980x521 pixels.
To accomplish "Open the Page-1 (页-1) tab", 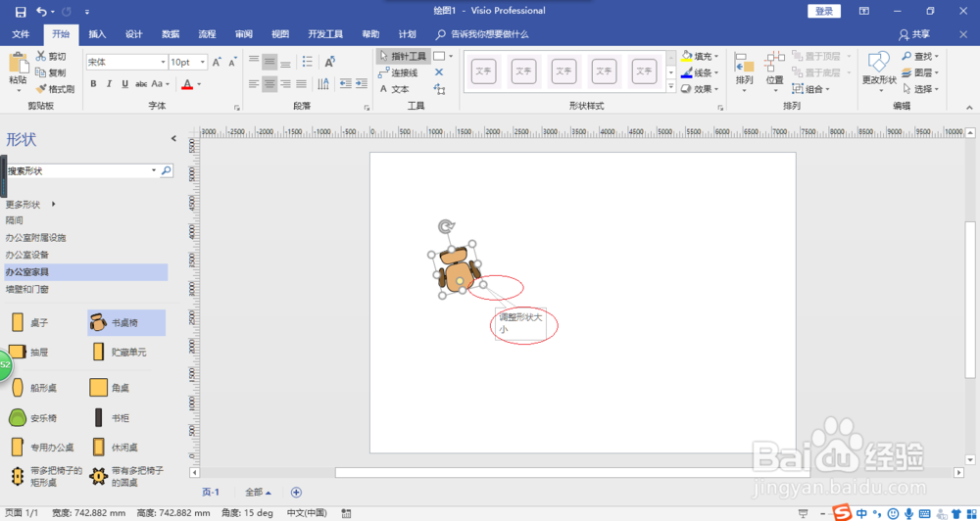I will pyautogui.click(x=211, y=493).
